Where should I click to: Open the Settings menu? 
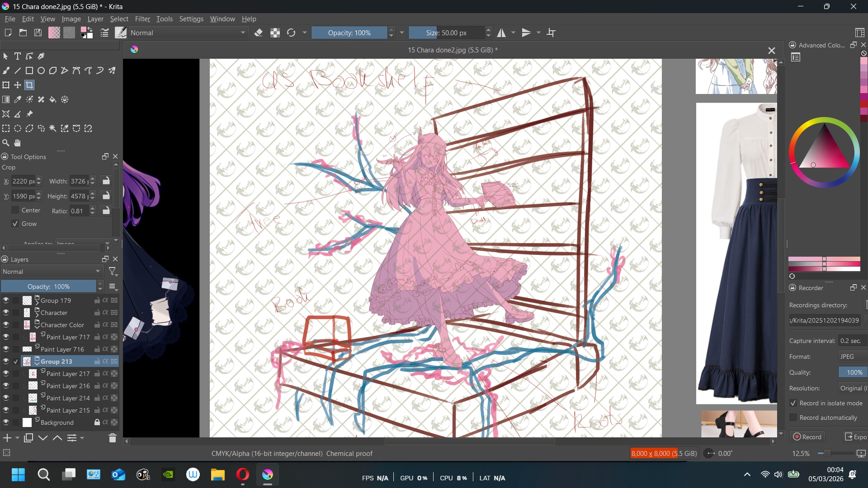(191, 19)
